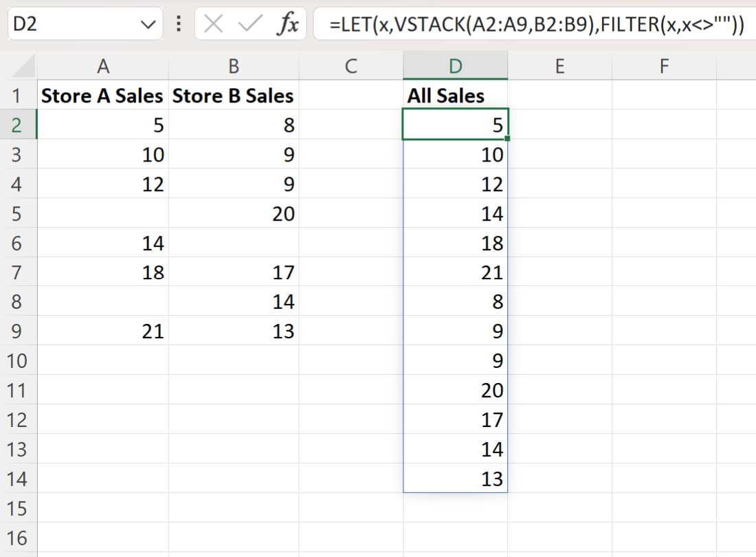Click the fill handle on cell D2
Viewport: 756px width, 557px height.
[507, 139]
